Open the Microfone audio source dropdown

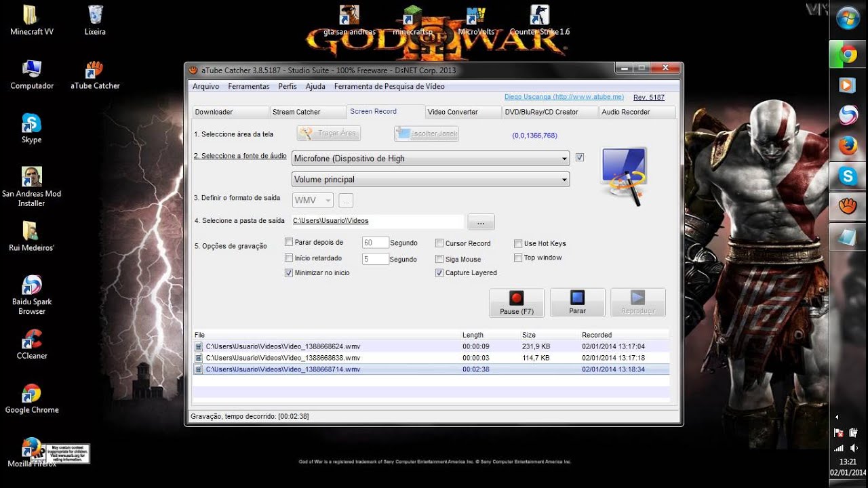click(x=431, y=159)
